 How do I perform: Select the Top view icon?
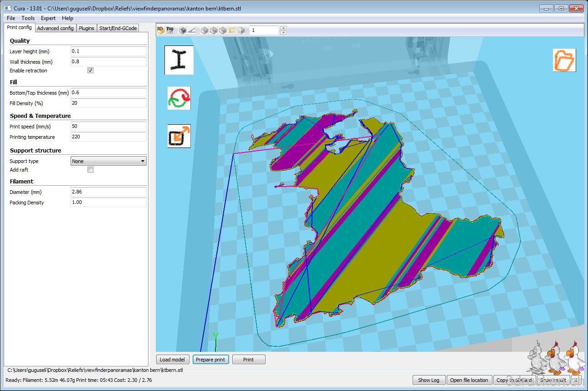point(169,30)
